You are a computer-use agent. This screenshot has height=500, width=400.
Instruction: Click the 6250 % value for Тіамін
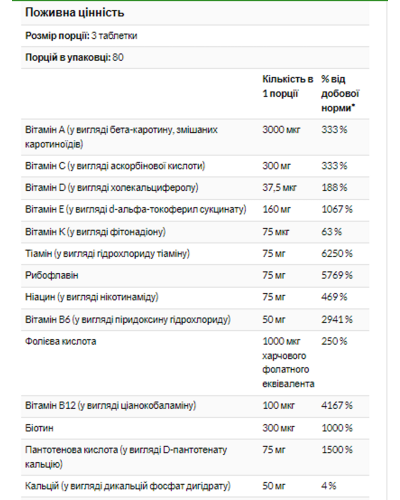pyautogui.click(x=337, y=254)
